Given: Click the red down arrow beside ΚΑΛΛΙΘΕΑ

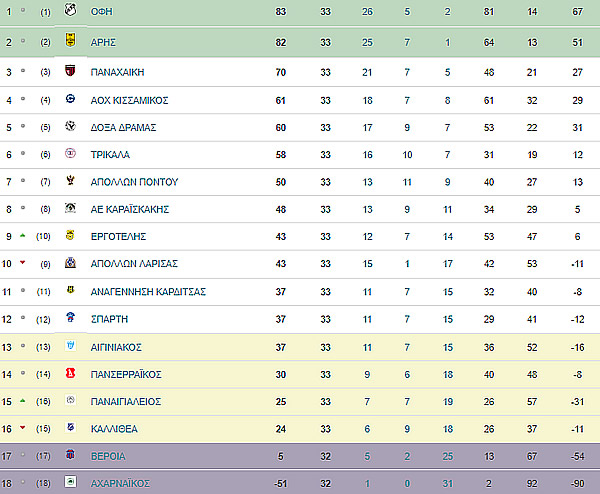Looking at the screenshot, I should [x=23, y=427].
